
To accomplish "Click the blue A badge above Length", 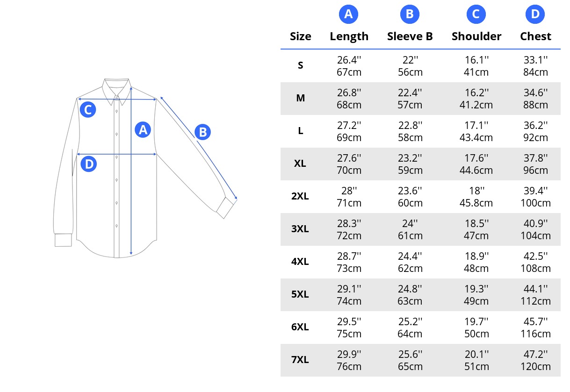I will pyautogui.click(x=348, y=14).
